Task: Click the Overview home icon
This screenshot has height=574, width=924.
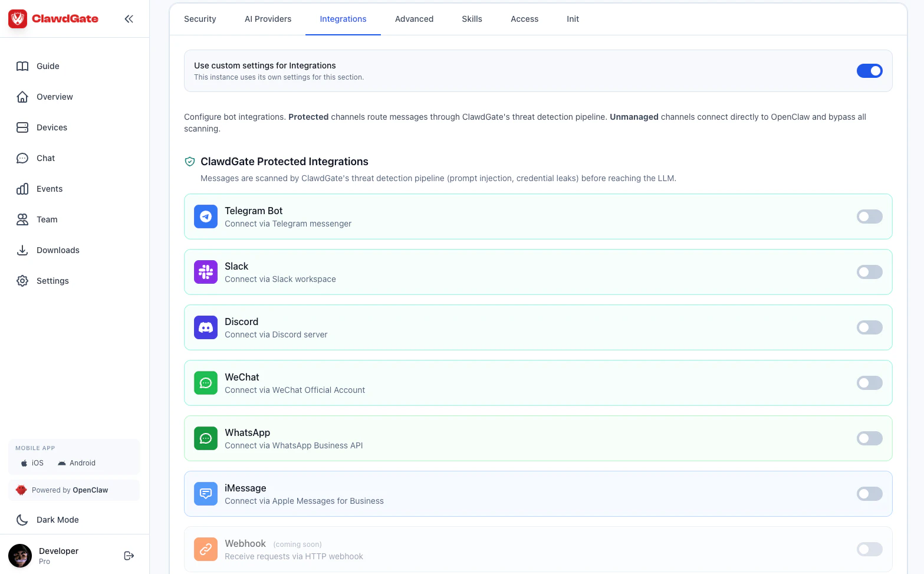Action: tap(22, 97)
